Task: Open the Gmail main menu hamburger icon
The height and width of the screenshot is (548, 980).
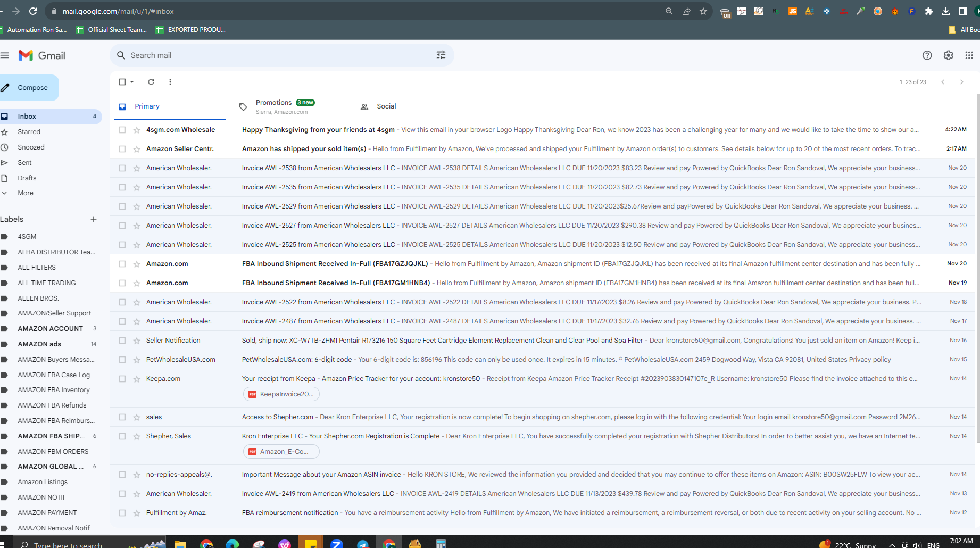Action: tap(5, 55)
